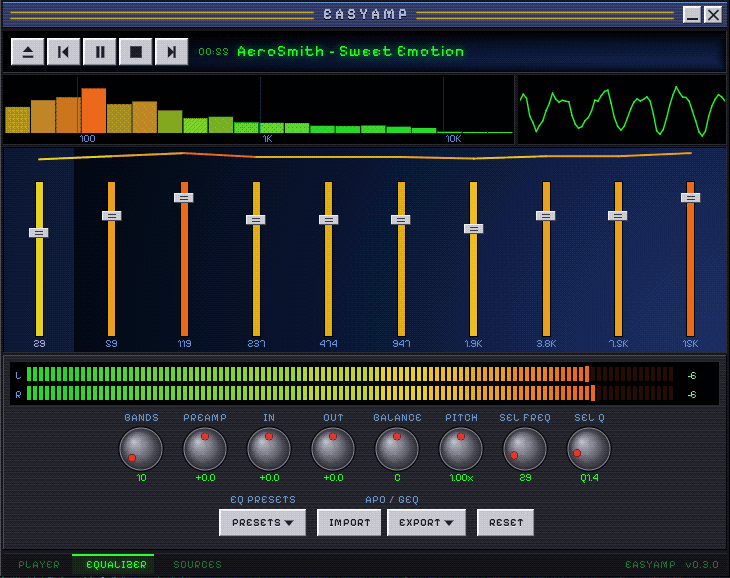Click the tallest orange spectrum bar
The height and width of the screenshot is (578, 730).
click(x=94, y=110)
